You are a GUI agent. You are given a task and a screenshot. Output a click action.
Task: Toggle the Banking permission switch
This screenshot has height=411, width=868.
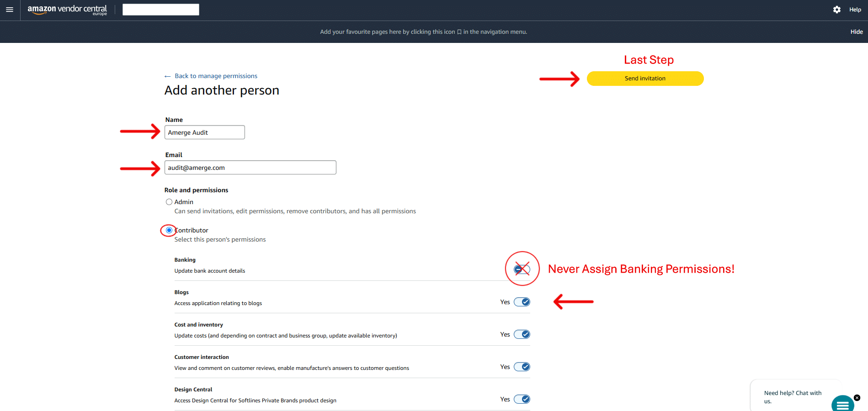click(x=522, y=269)
